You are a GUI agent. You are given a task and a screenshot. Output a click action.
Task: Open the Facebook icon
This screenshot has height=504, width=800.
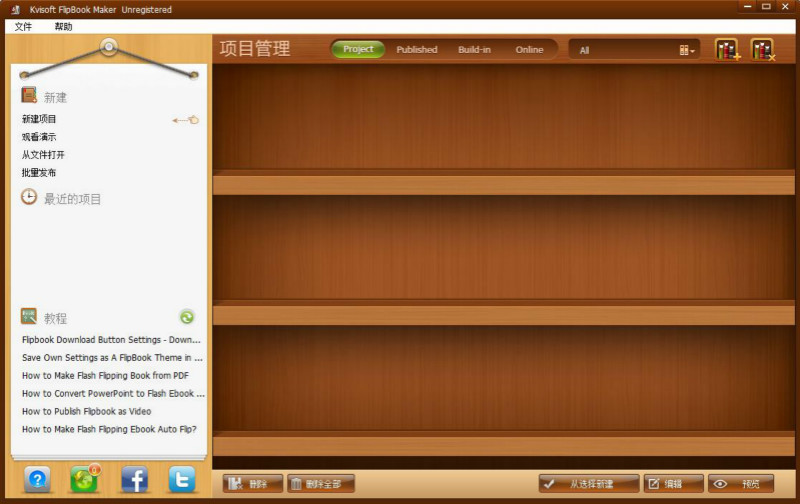134,480
